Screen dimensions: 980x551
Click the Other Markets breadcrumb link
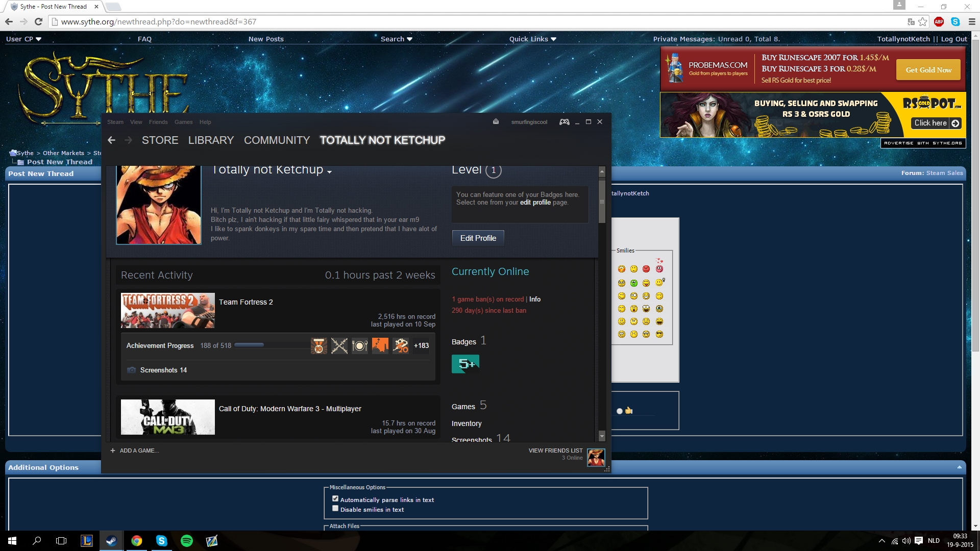[x=63, y=153]
